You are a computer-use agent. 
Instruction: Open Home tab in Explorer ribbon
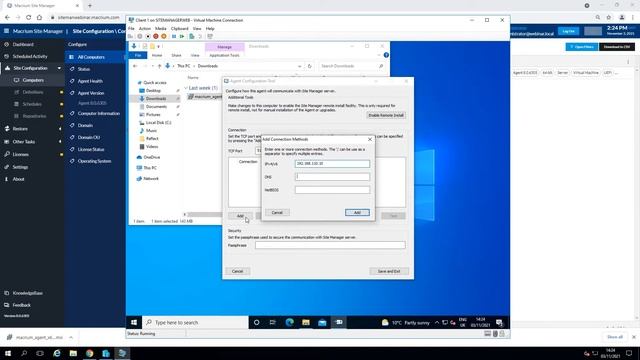click(x=157, y=55)
